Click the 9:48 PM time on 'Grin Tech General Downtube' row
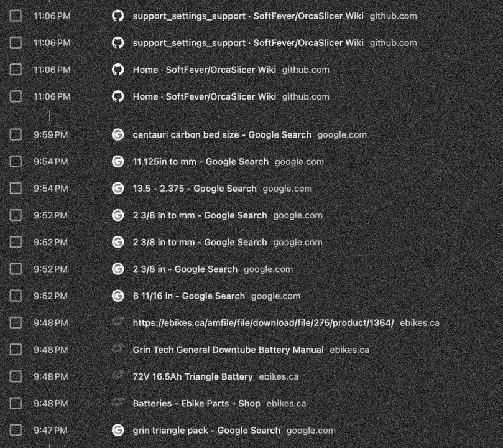Screen dimensions: 503x448 pyautogui.click(x=51, y=350)
